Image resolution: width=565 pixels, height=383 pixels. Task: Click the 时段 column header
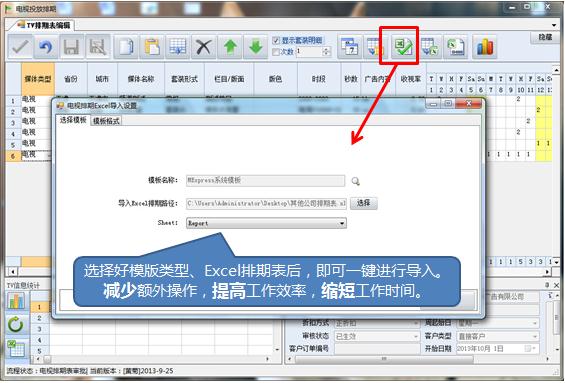(319, 79)
